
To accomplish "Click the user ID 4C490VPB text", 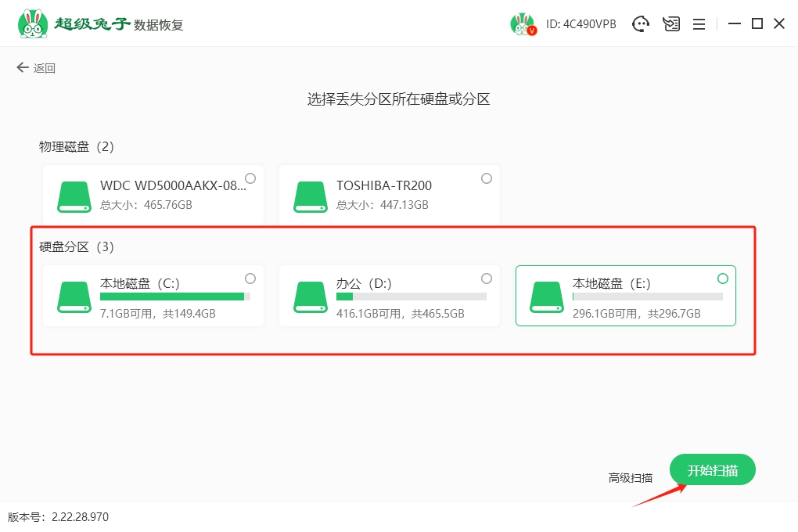I will [581, 24].
